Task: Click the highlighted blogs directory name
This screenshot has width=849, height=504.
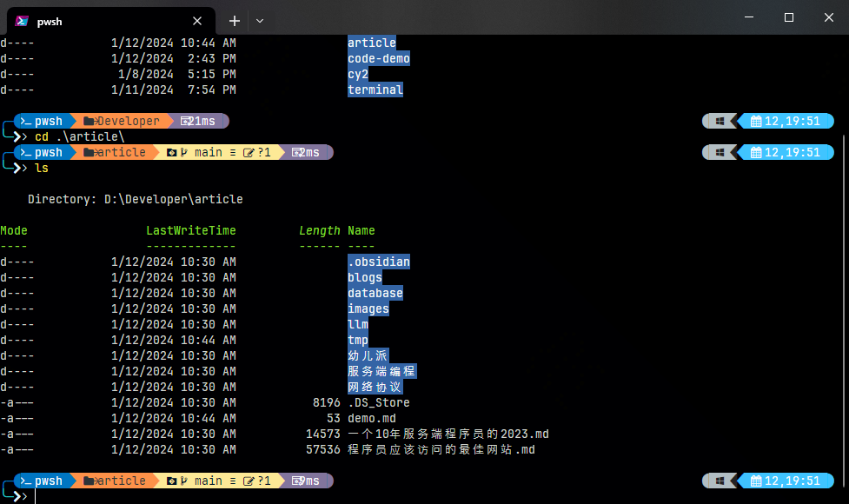Action: tap(364, 276)
